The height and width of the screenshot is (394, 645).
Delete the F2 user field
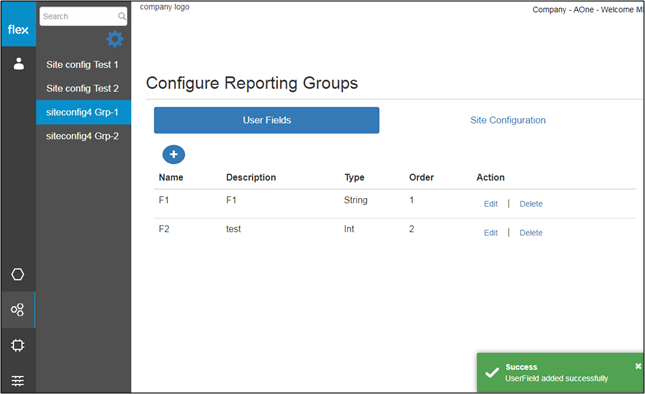[531, 233]
